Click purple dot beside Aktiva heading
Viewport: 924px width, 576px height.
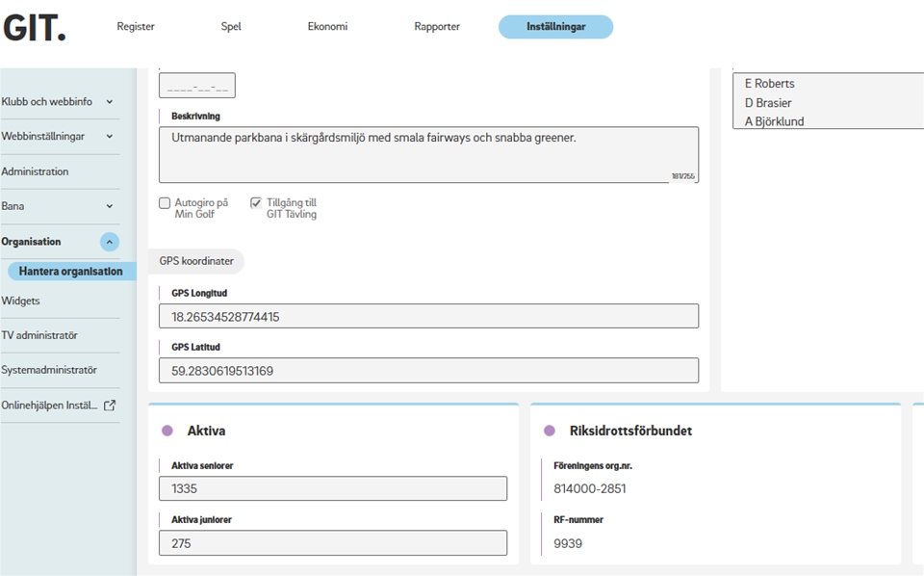(x=167, y=431)
